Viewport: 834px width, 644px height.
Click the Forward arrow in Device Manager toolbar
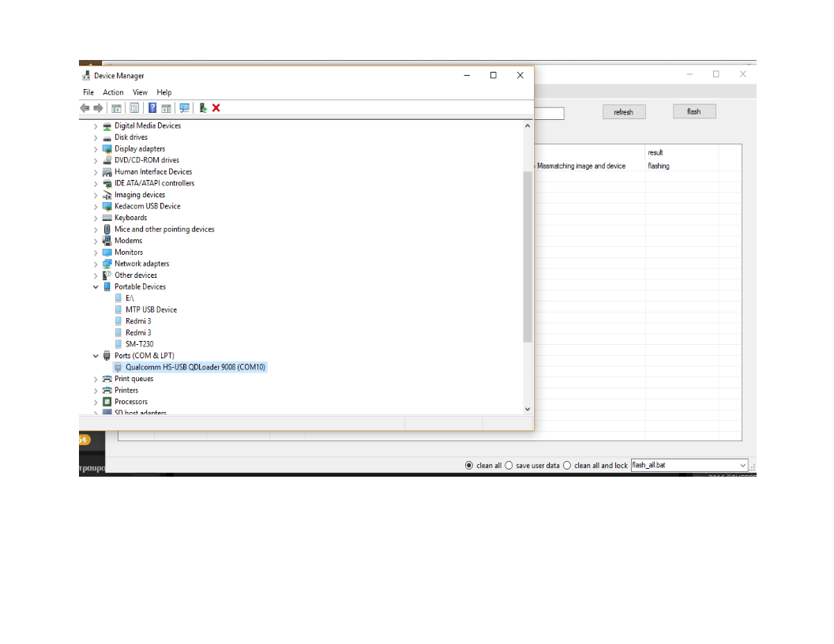point(98,108)
